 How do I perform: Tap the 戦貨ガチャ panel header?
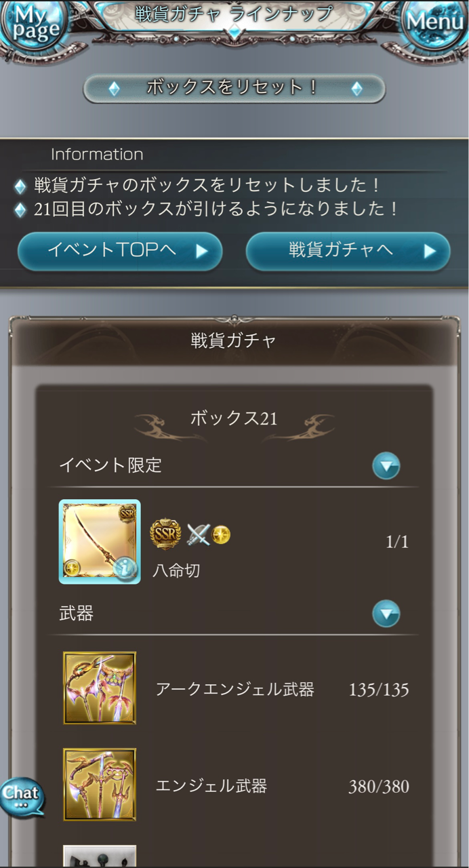tap(234, 340)
